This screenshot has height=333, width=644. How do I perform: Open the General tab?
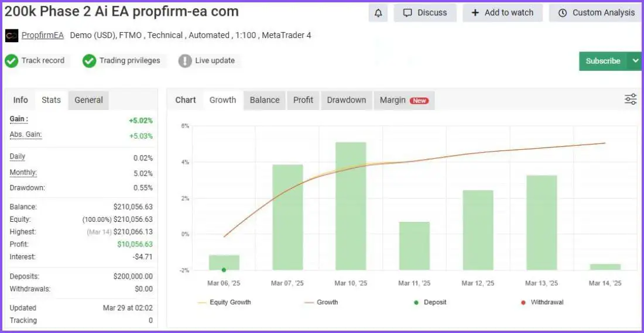tap(88, 100)
